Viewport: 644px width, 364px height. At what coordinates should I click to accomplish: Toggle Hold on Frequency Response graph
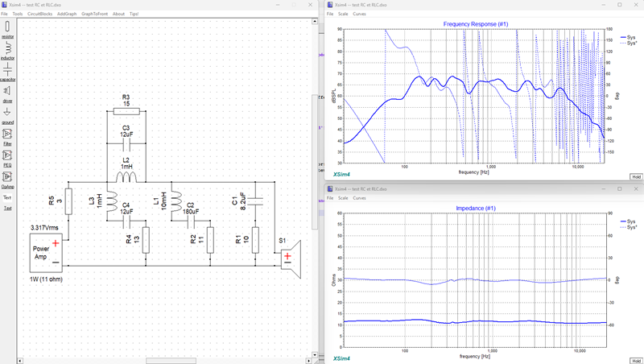point(636,176)
